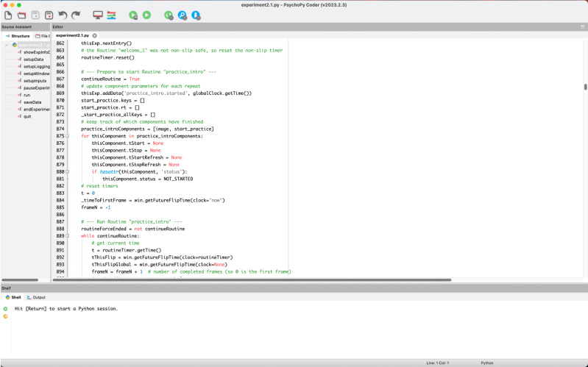Viewport: 588px width, 367px height.
Task: Redo the last undone edit
Action: tap(76, 15)
